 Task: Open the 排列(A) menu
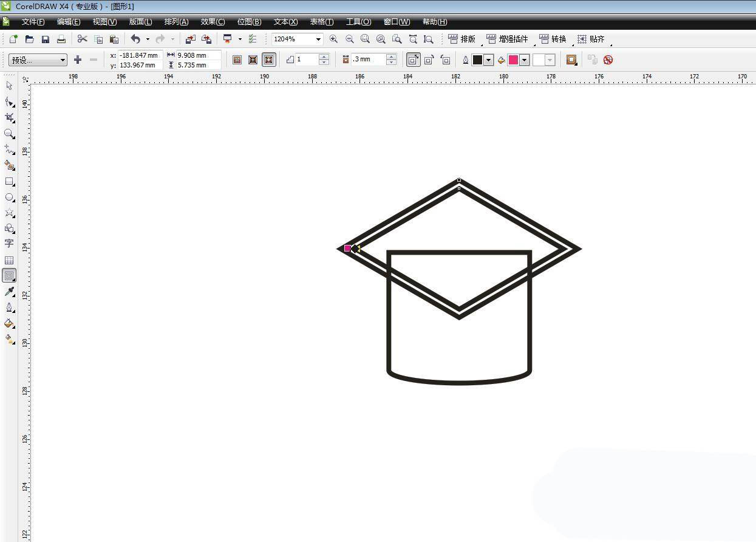coord(176,22)
